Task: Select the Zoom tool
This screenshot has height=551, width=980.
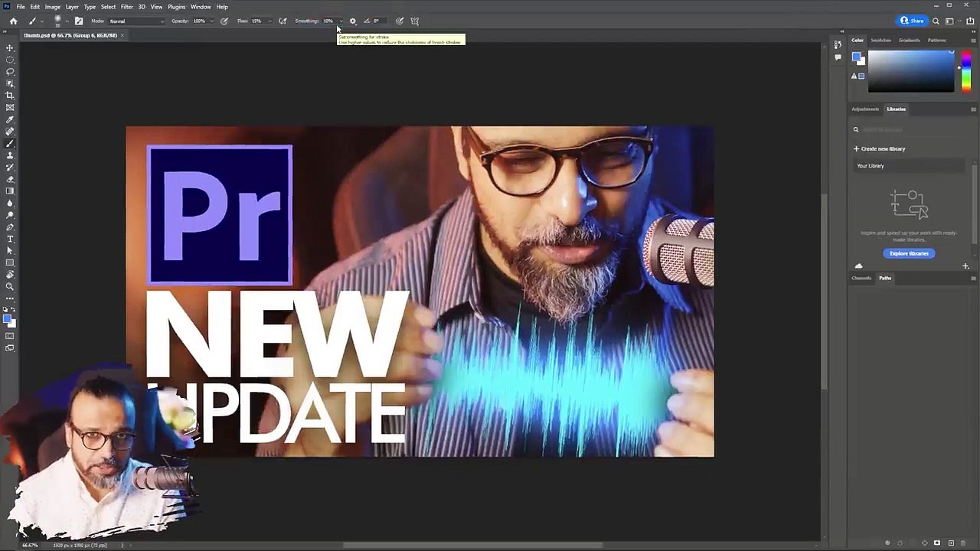Action: tap(10, 286)
